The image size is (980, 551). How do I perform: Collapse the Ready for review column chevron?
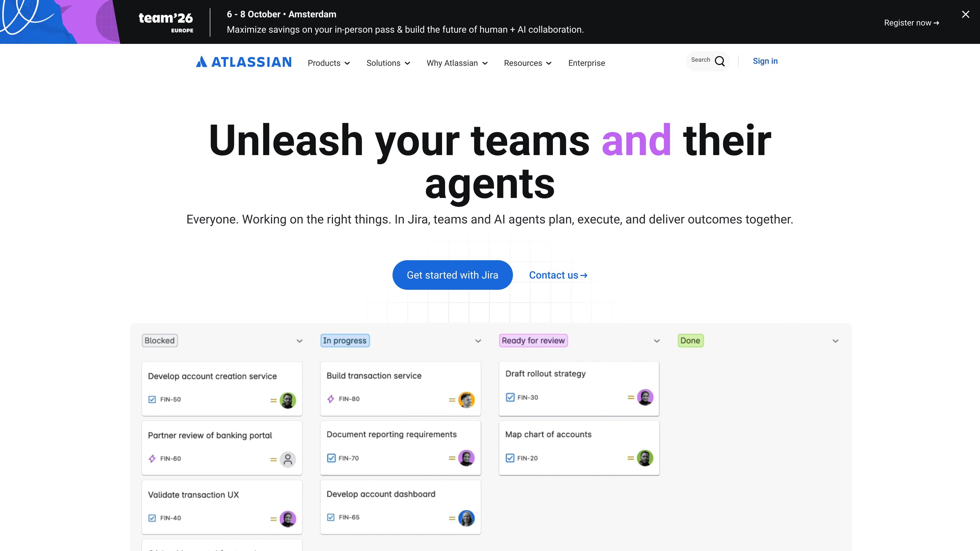[657, 341]
